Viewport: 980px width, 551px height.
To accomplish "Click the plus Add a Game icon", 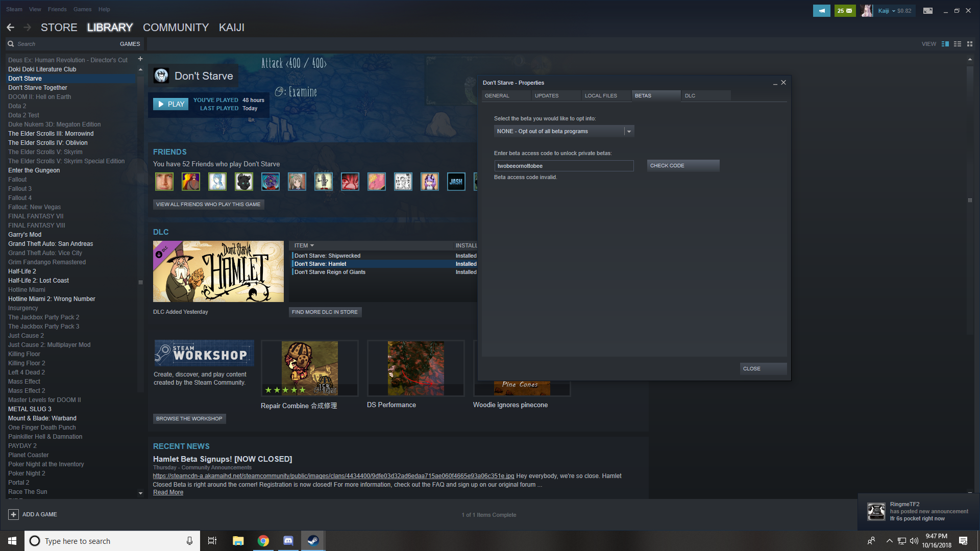I will tap(14, 514).
